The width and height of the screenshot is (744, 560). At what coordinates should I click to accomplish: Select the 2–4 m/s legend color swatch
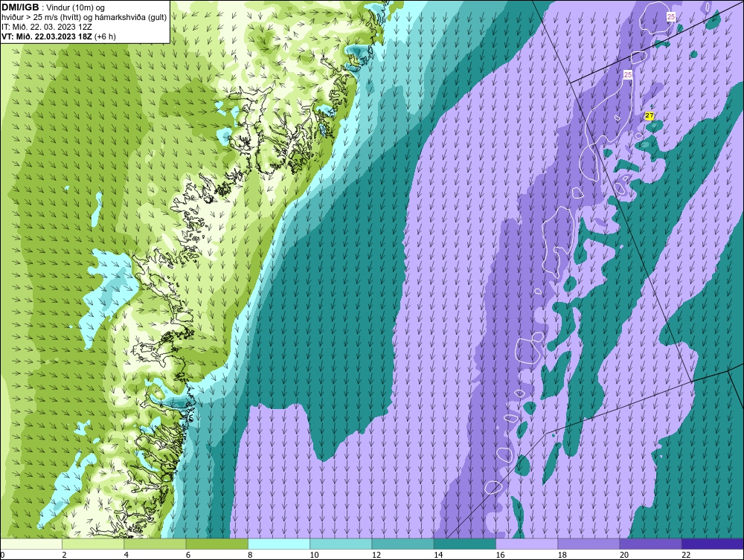click(93, 544)
